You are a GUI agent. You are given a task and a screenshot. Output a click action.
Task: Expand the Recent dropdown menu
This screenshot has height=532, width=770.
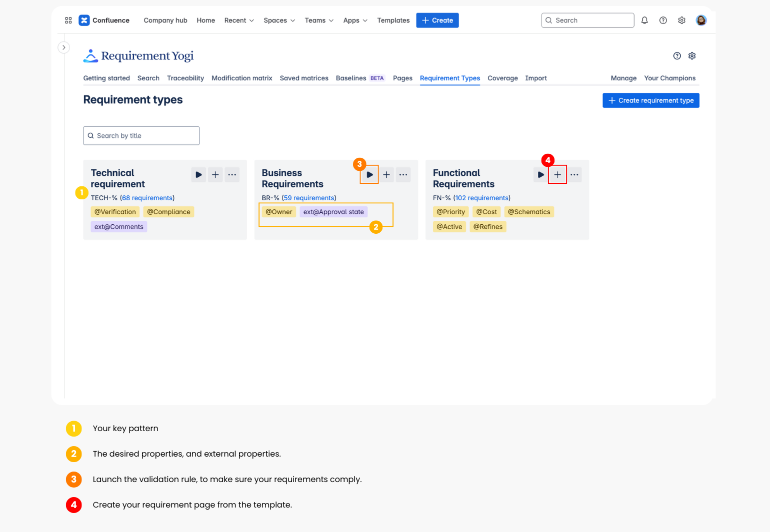[239, 20]
